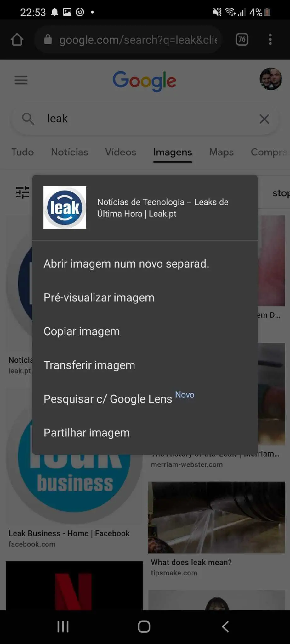Open the Chrome three-dot overflow menu
The image size is (290, 644).
(x=270, y=39)
